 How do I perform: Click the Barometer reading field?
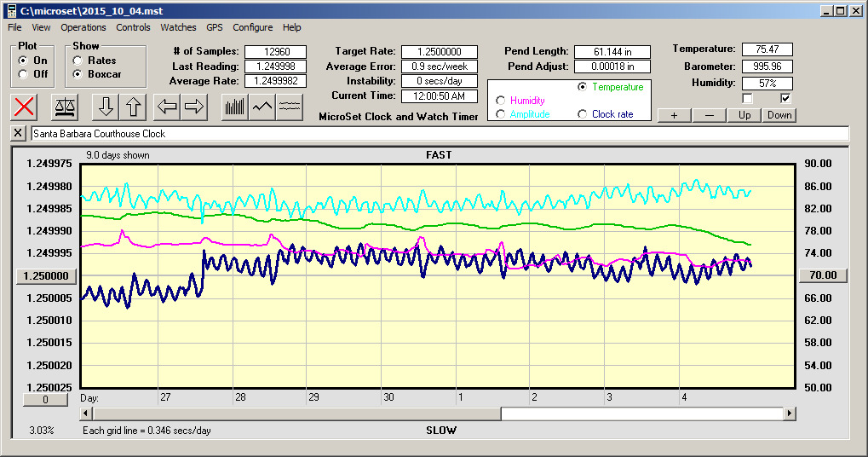[x=767, y=67]
